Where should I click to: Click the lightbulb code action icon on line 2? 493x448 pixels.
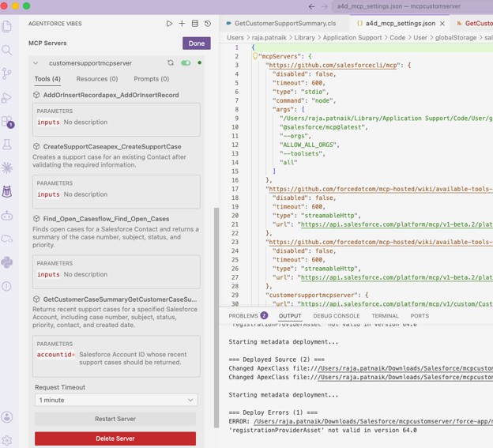click(255, 56)
